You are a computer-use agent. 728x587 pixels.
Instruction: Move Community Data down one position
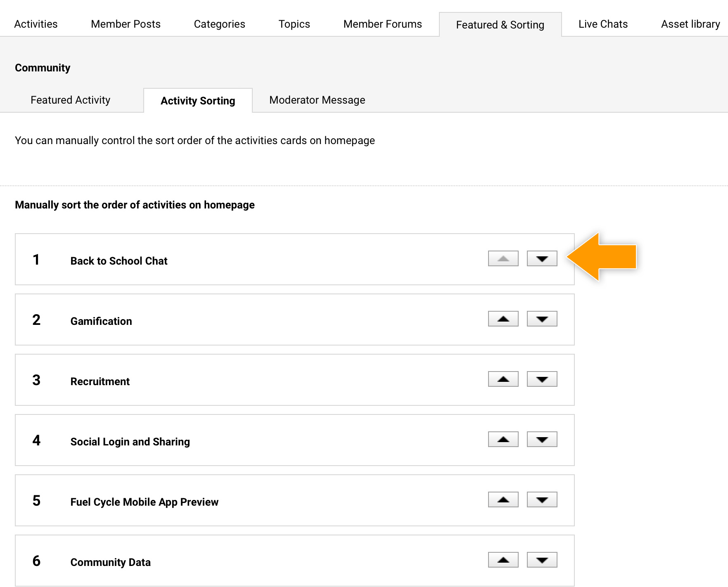[542, 560]
